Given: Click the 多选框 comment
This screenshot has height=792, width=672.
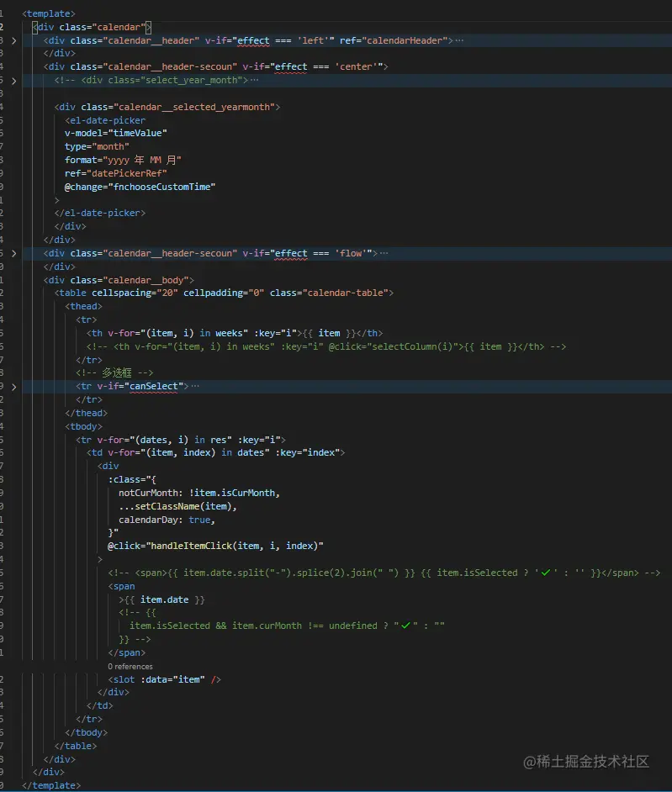Looking at the screenshot, I should click(114, 372).
